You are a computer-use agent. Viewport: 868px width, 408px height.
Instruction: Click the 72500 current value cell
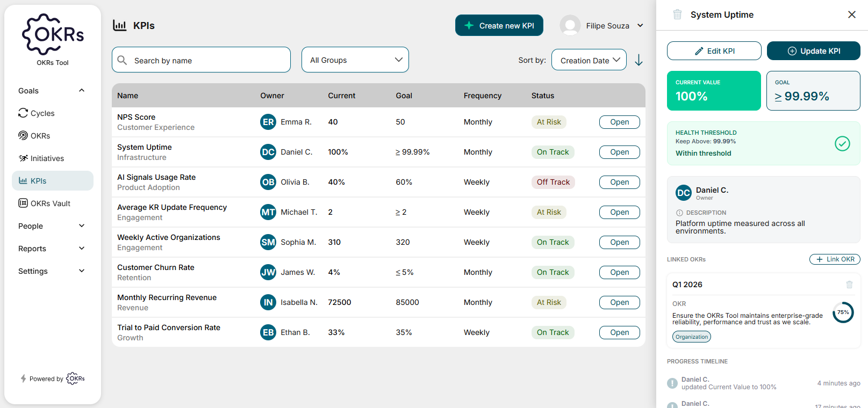(x=340, y=302)
